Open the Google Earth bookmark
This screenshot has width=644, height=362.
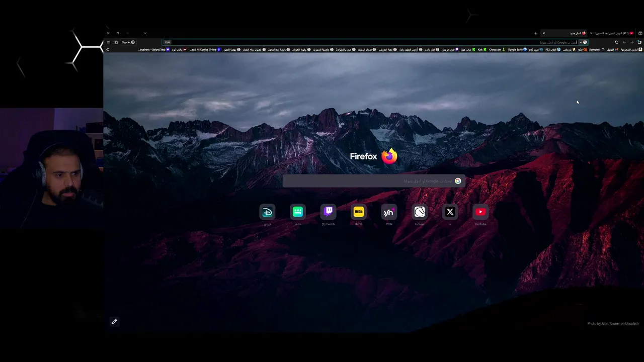point(517,50)
